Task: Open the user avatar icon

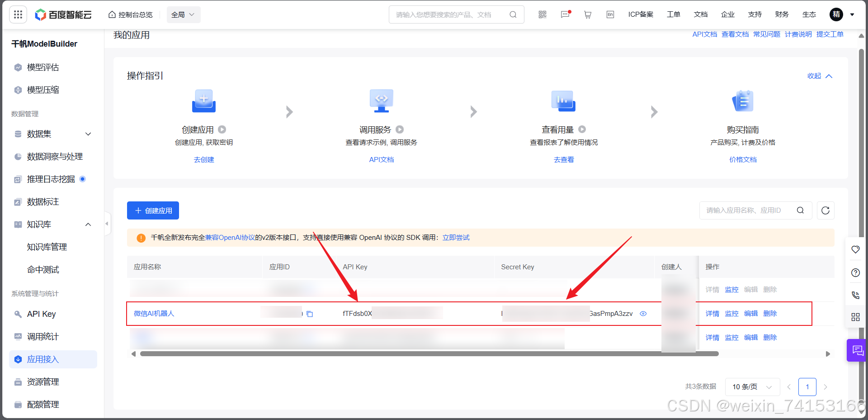Action: click(836, 14)
